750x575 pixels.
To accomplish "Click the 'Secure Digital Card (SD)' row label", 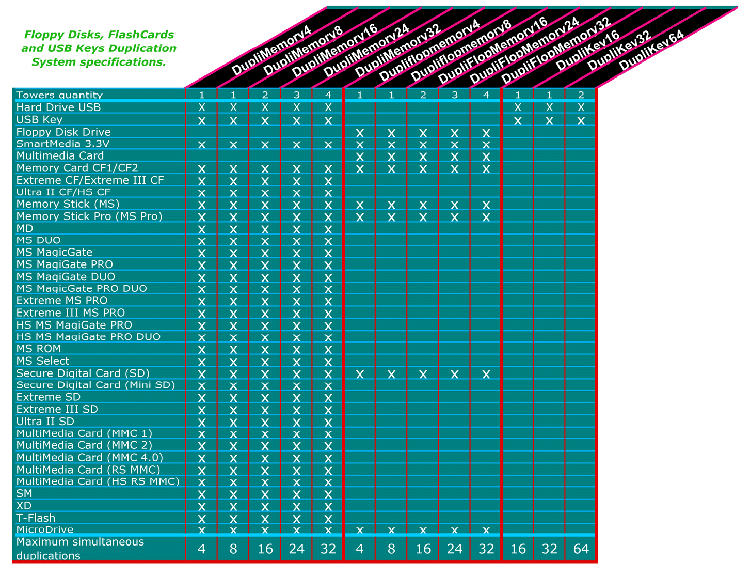I will point(83,373).
